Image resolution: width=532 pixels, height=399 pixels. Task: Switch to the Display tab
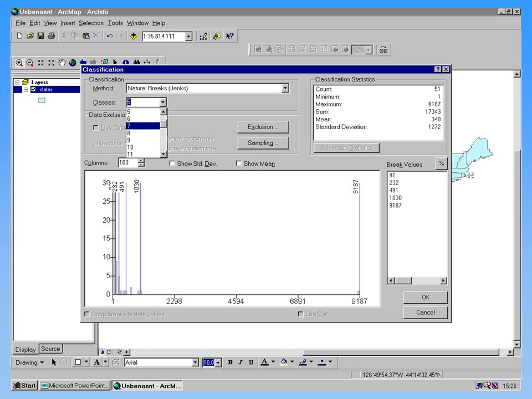coord(25,350)
